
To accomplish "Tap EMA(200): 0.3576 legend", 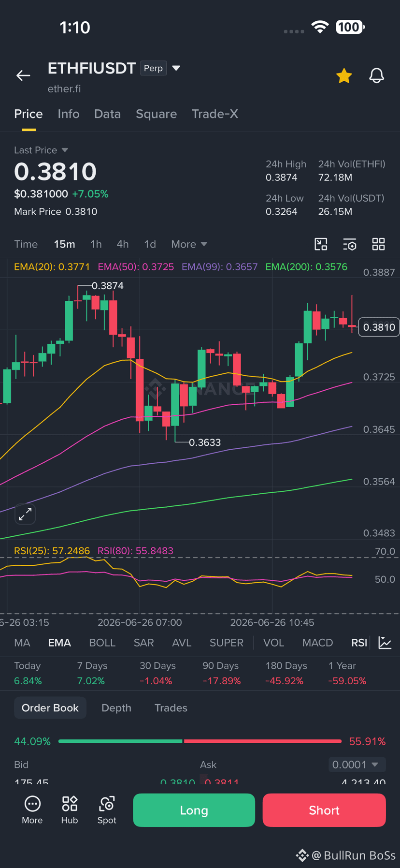I will (307, 267).
